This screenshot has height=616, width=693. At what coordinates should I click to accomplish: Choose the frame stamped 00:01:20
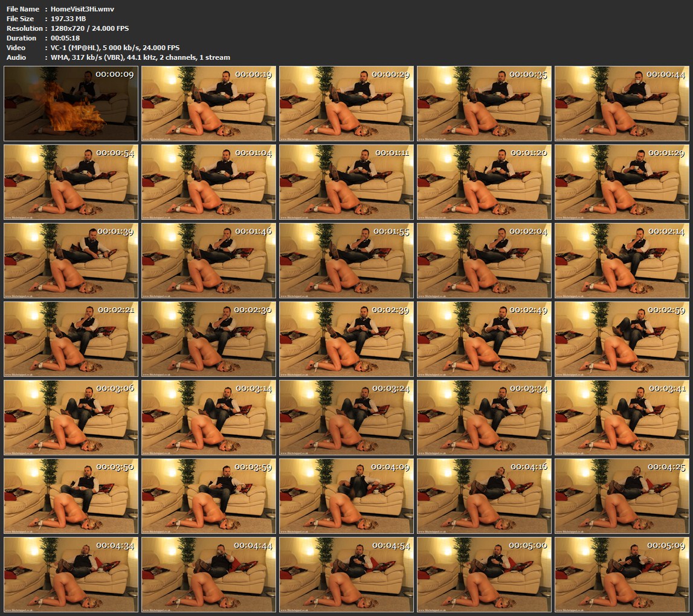[x=485, y=182]
